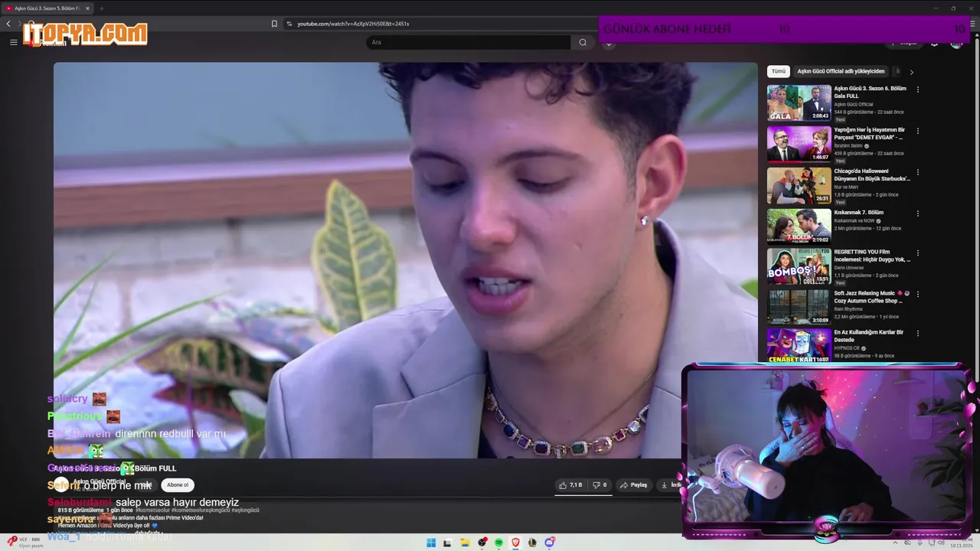Image resolution: width=980 pixels, height=551 pixels.
Task: Open 'En Az Kullandığım Kartlar Bir Destede' title
Action: [x=869, y=336]
